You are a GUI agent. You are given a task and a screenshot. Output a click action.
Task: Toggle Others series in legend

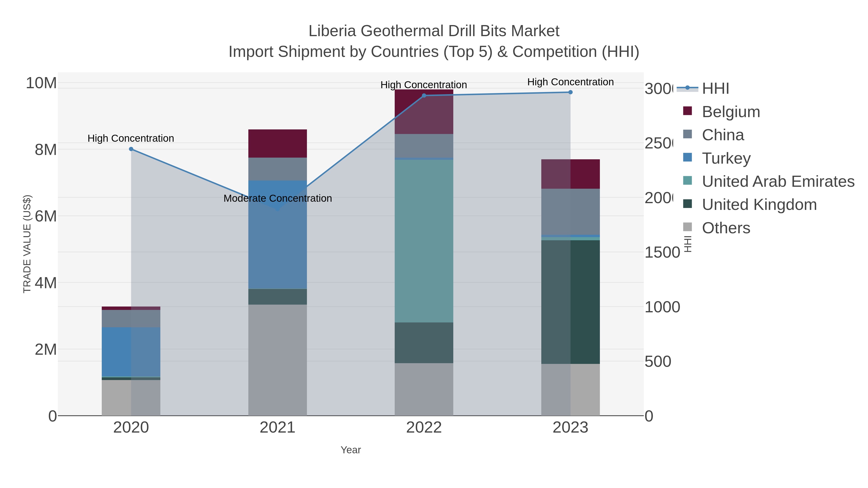716,228
